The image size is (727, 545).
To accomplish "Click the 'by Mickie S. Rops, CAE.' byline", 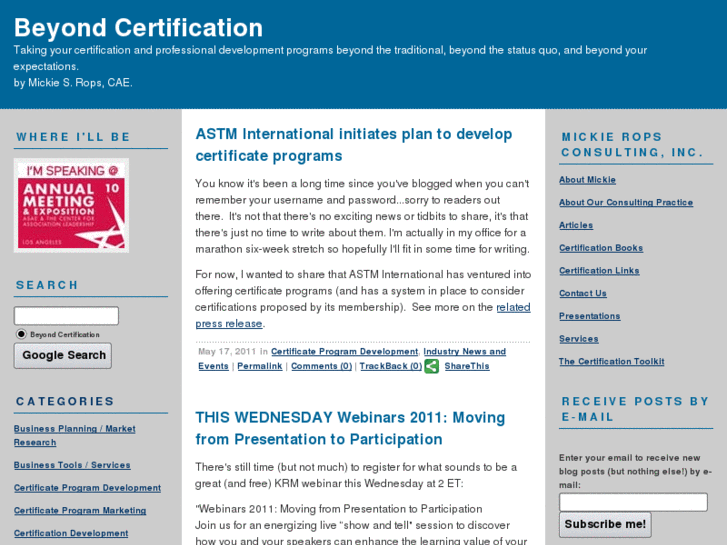I will [73, 83].
